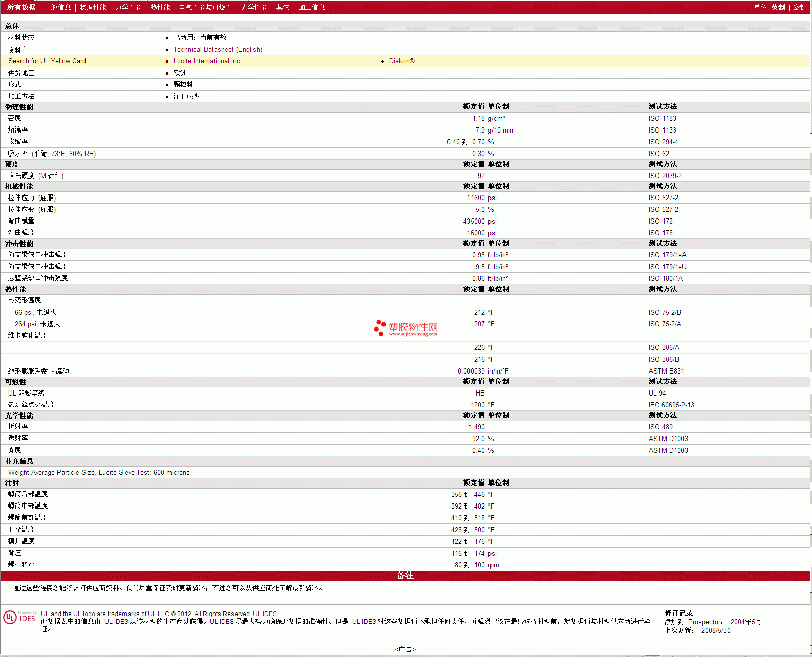812x657 pixels.
Task: Click ISO 2039-2 test method
Action: [665, 176]
